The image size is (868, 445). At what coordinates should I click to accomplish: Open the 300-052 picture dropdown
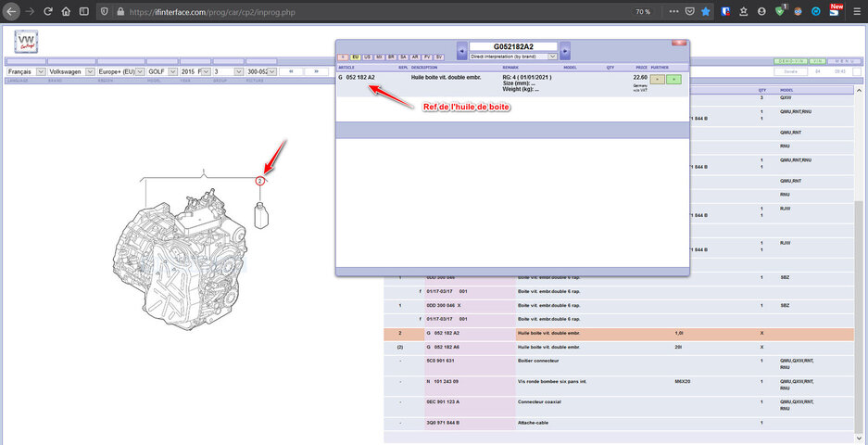(x=261, y=71)
